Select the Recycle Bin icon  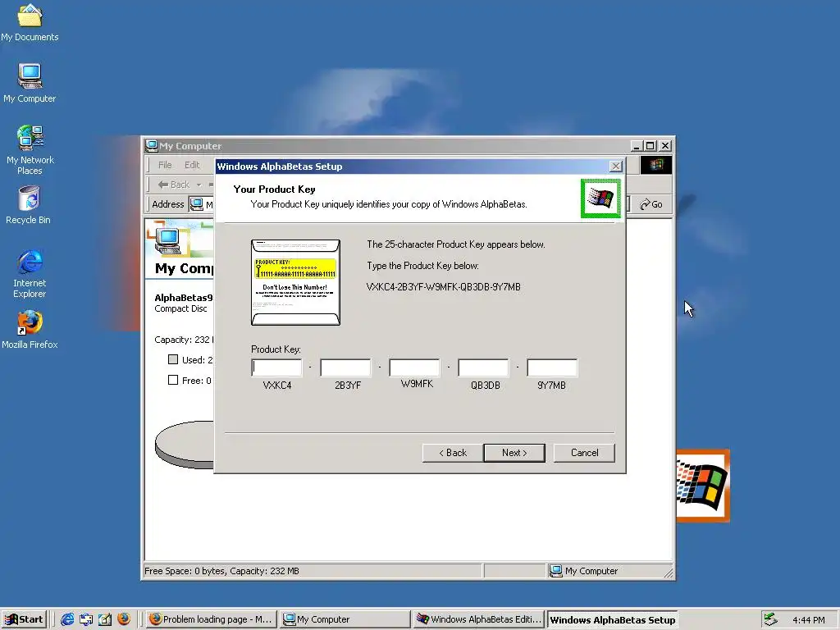(x=29, y=204)
